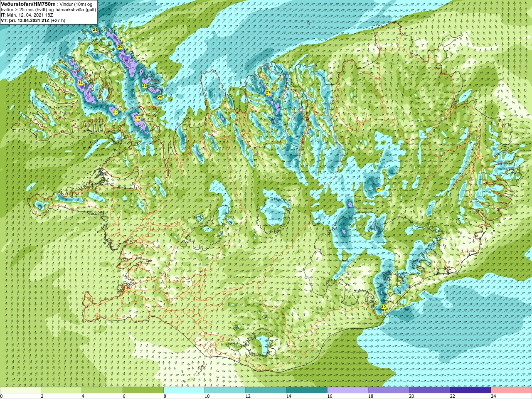
Task: Select the yellow gust label 30
Action: (x=120, y=47)
